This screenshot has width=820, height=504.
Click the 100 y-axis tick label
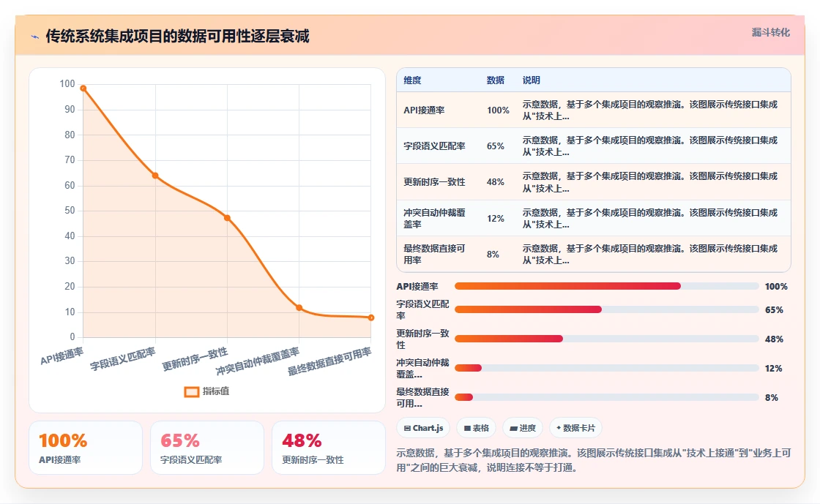tap(67, 84)
